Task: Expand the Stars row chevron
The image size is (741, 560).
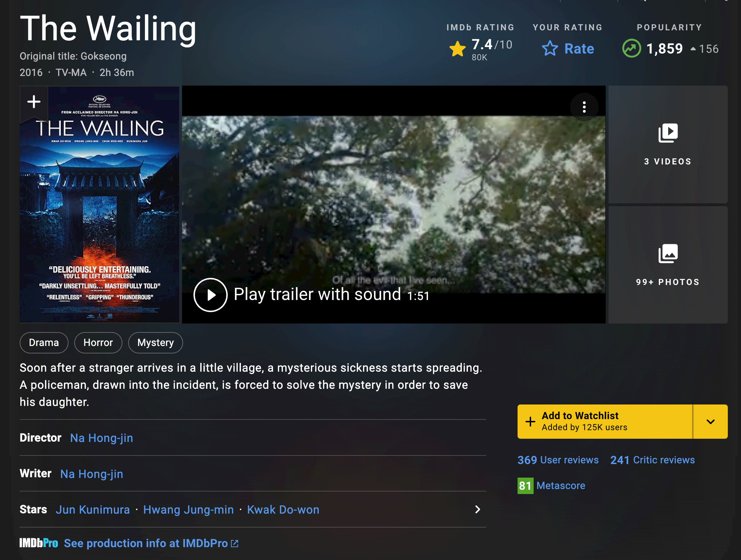Action: point(478,509)
